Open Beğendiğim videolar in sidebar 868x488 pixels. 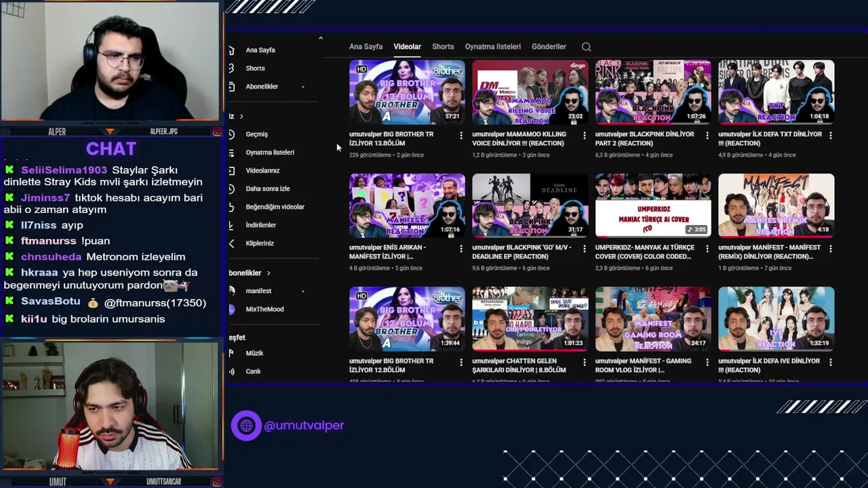pos(275,207)
